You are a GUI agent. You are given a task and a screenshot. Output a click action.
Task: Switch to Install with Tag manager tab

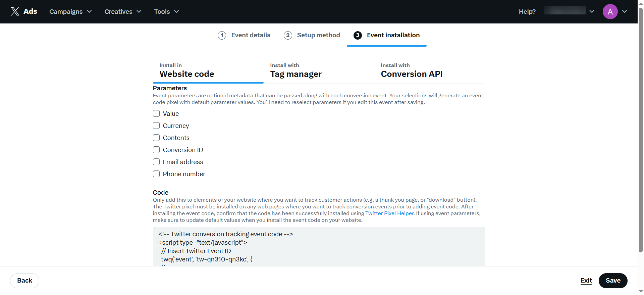pos(319,71)
